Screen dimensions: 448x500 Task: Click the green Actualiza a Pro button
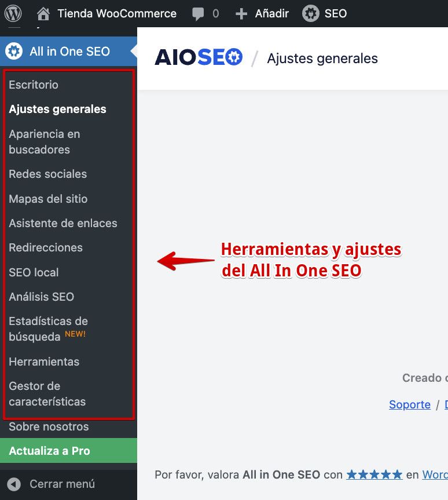tap(68, 451)
